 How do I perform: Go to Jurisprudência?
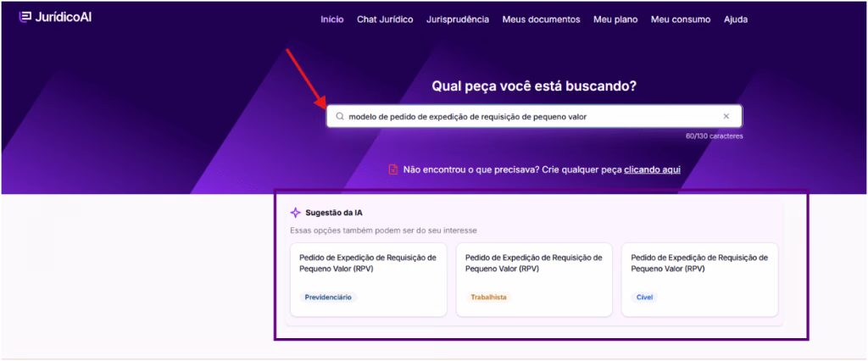[x=458, y=19]
